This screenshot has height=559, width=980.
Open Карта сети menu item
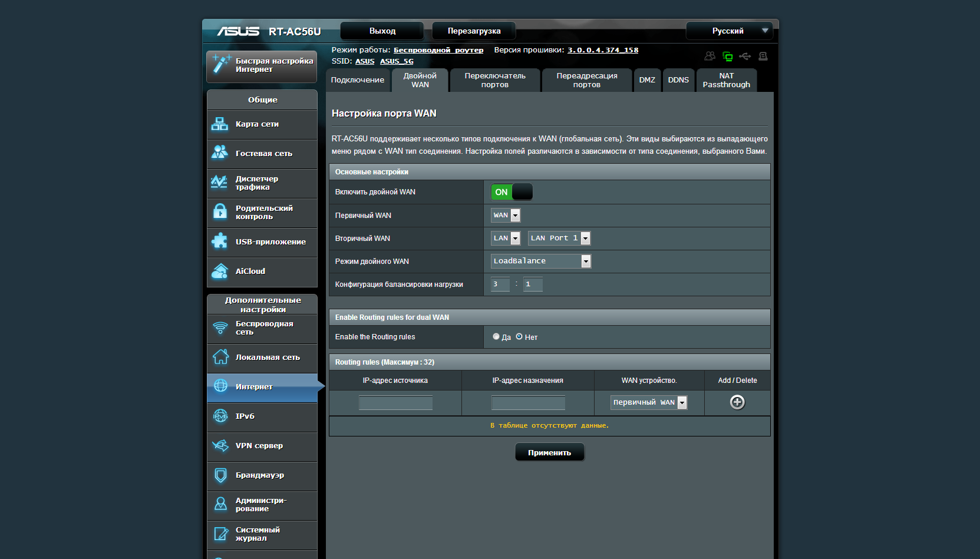tap(262, 124)
